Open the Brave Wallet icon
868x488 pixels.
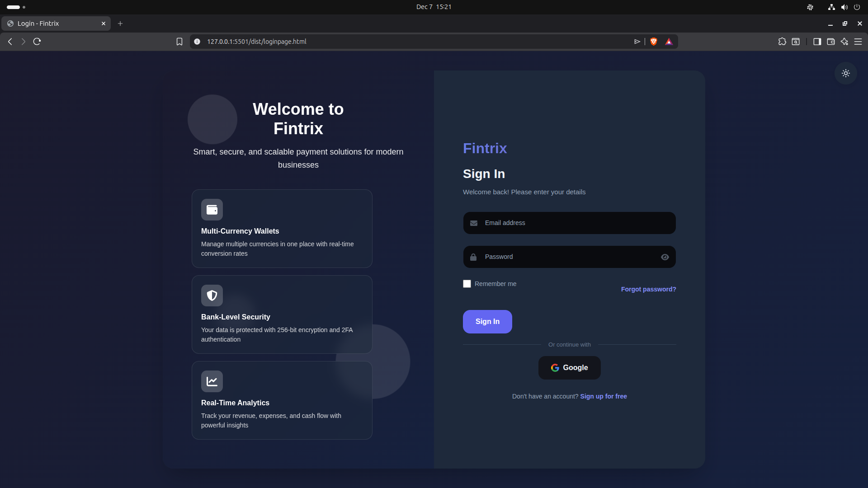pos(830,41)
